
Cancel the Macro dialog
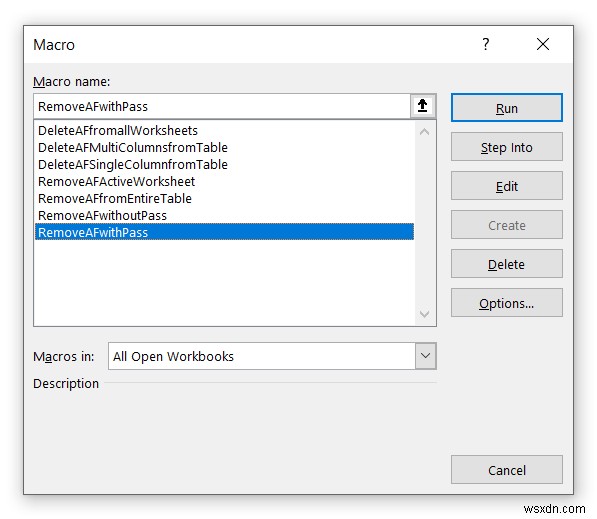click(x=507, y=470)
